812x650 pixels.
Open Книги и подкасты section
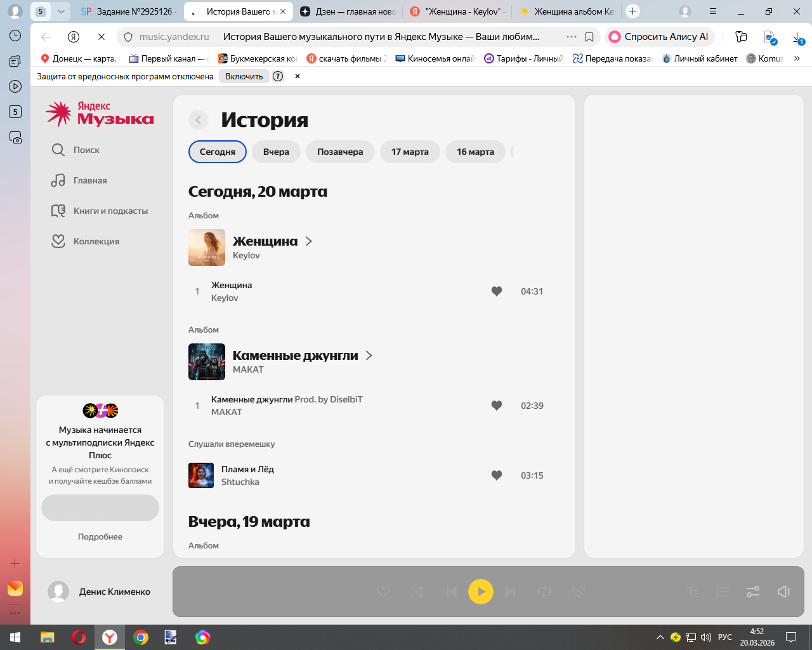[x=100, y=211]
